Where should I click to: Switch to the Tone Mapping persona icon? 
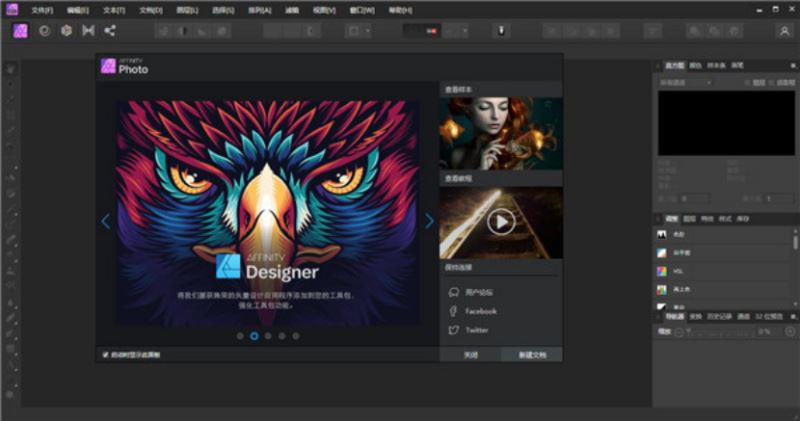(x=88, y=31)
